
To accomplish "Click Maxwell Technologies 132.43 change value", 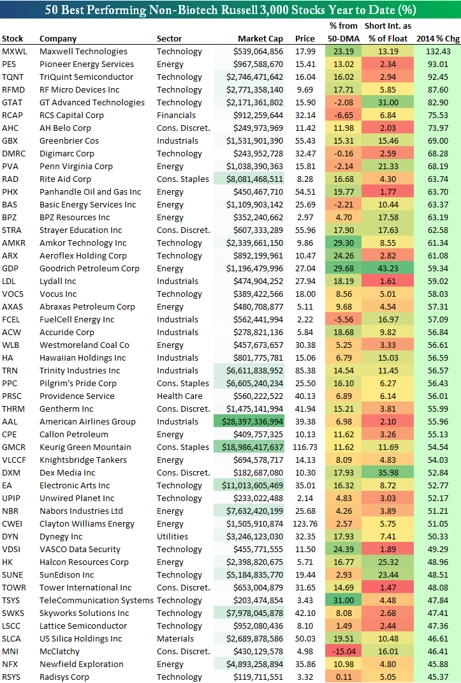I will coord(438,51).
